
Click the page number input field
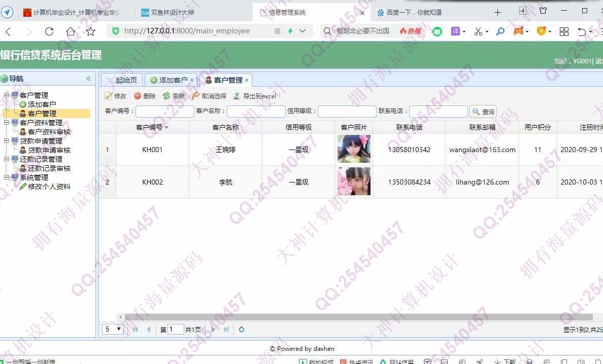[x=175, y=330]
